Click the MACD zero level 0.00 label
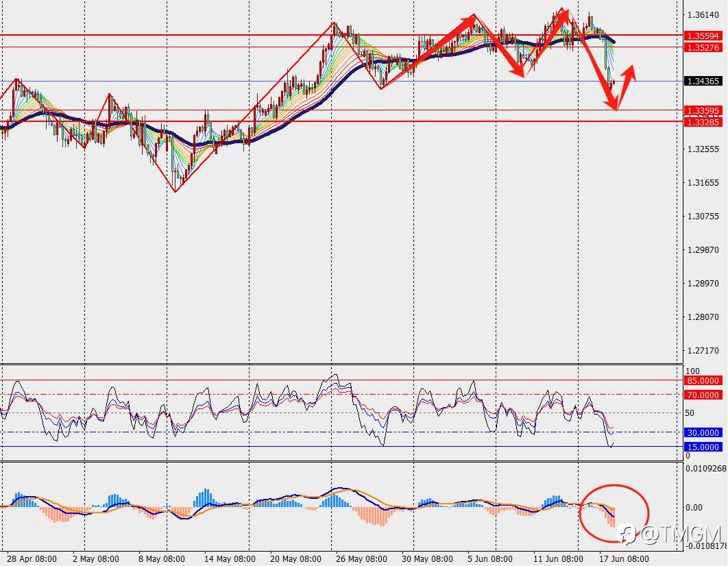Screen dimensions: 728x566 tap(694, 507)
